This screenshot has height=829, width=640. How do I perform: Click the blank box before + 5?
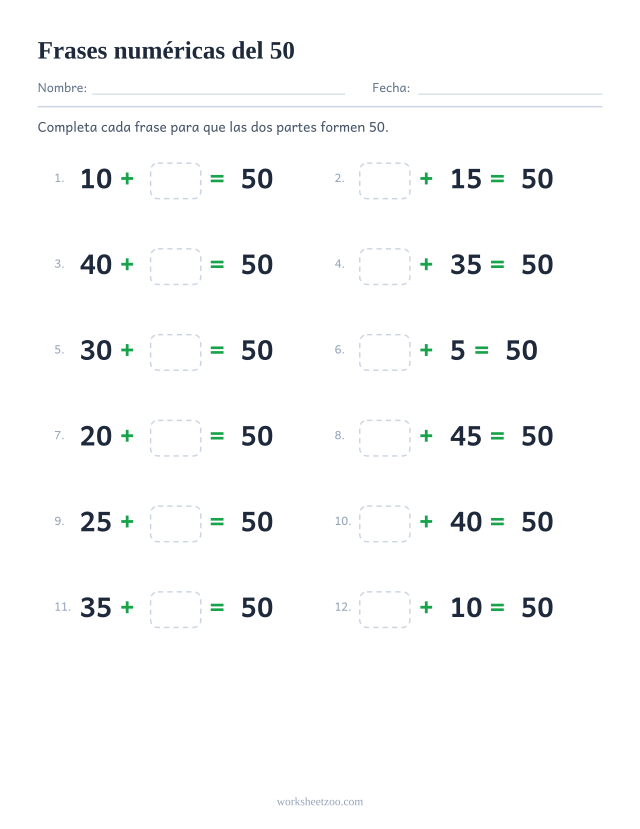(385, 352)
